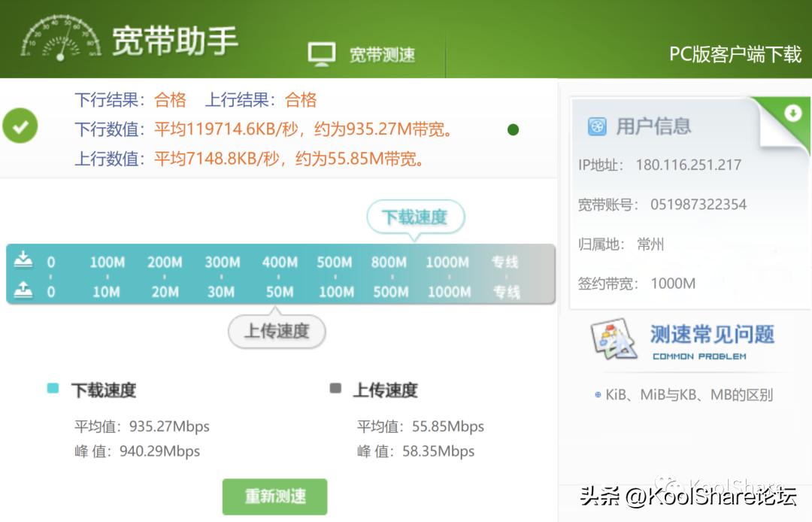Click the 用户信息 panel icon

click(596, 126)
